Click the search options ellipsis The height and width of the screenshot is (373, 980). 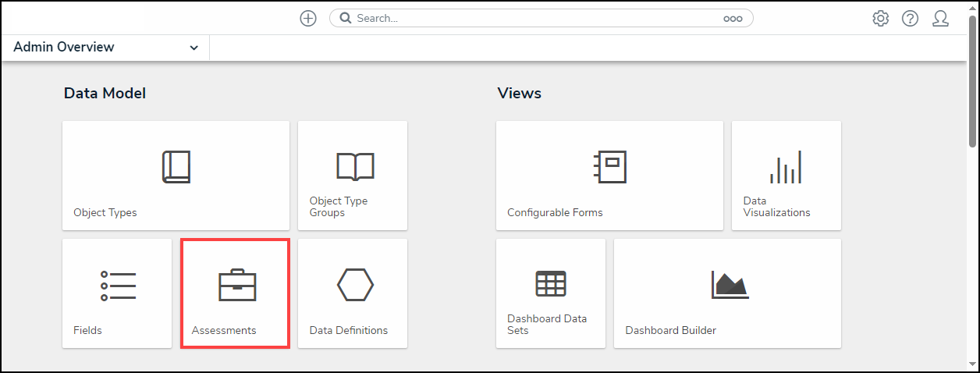(733, 19)
